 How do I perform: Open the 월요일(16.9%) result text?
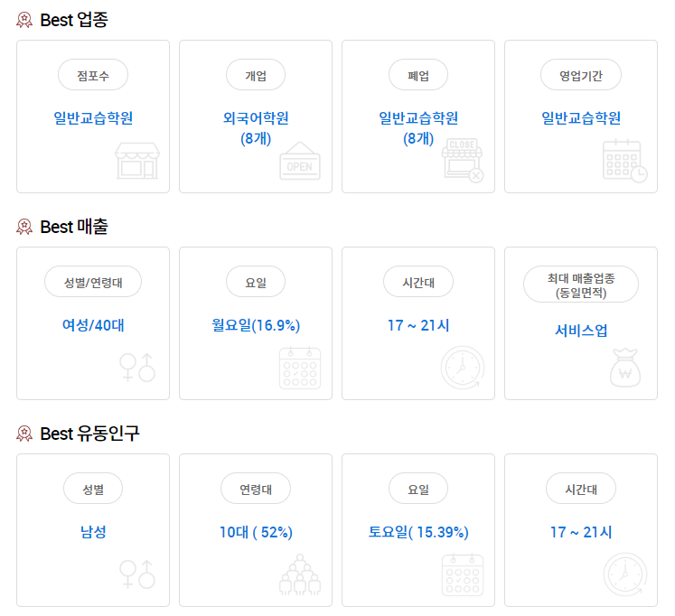point(256,325)
